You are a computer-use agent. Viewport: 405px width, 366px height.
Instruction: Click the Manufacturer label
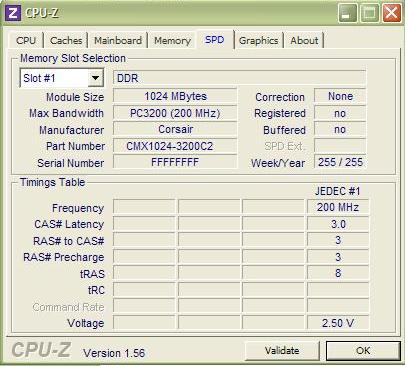click(x=71, y=130)
